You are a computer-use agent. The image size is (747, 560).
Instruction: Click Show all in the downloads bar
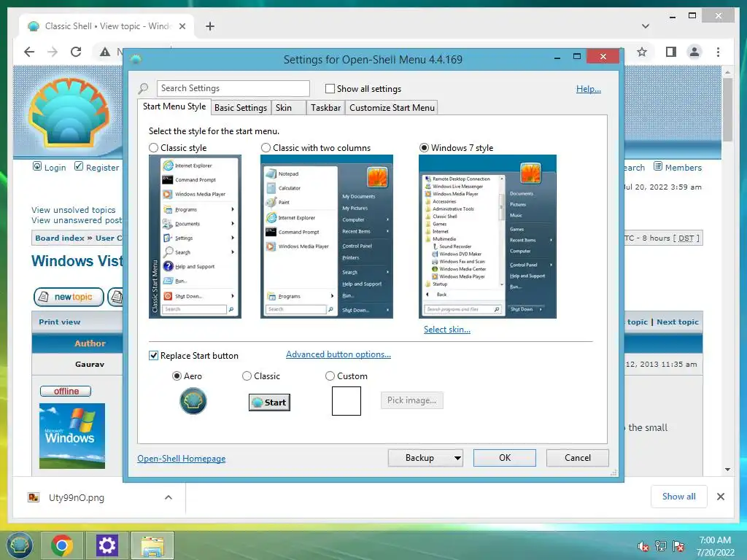click(x=679, y=497)
